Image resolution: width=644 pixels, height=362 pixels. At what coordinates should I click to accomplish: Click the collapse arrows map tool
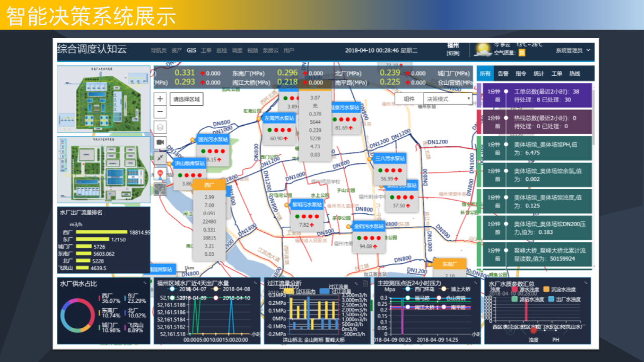pos(160,158)
